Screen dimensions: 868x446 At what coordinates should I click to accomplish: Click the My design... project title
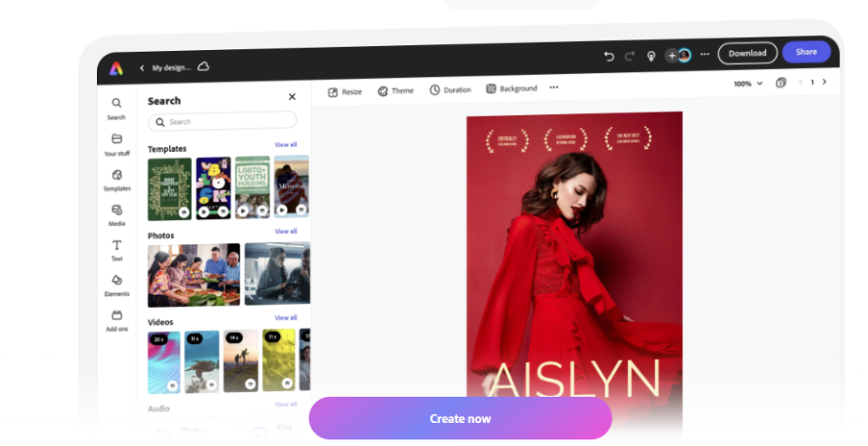tap(172, 67)
